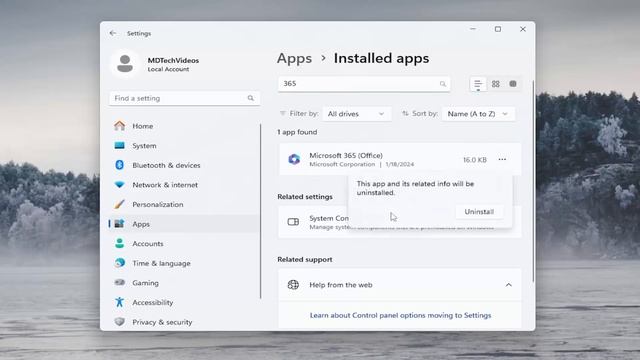This screenshot has width=640, height=360.
Task: Click the Home house icon in the sidebar
Action: coord(120,126)
